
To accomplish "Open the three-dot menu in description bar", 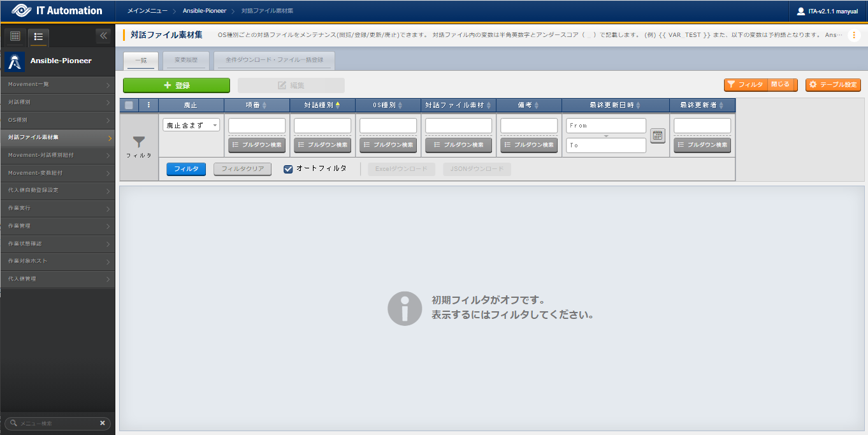I will 853,35.
